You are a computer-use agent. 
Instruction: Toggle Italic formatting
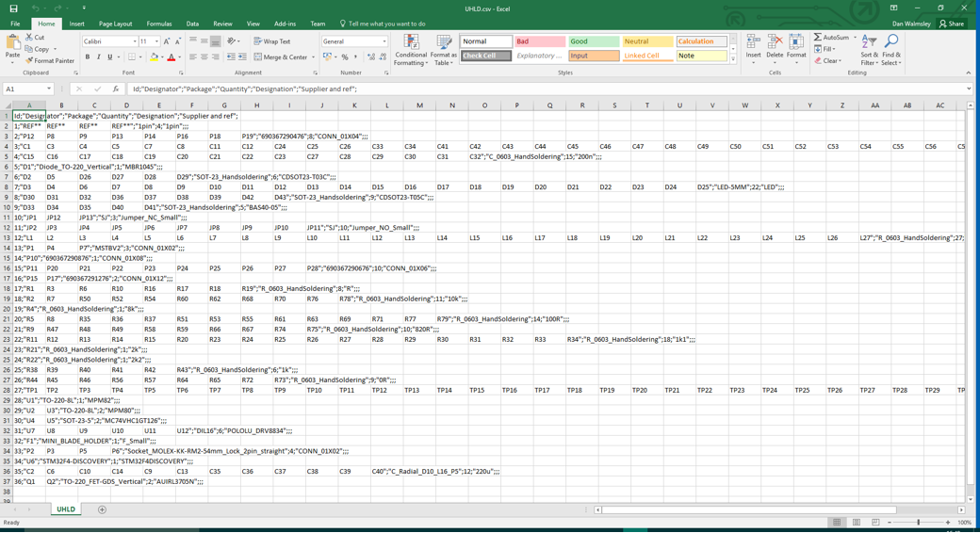click(x=99, y=57)
